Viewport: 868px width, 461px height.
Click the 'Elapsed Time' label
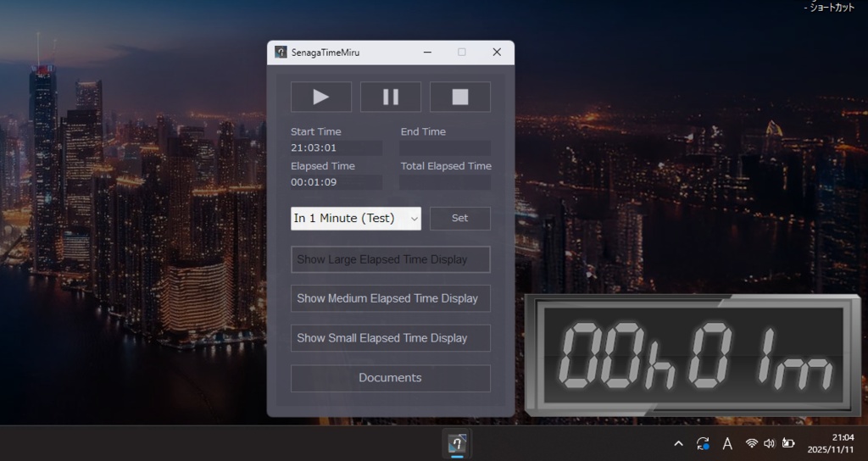[x=323, y=166]
